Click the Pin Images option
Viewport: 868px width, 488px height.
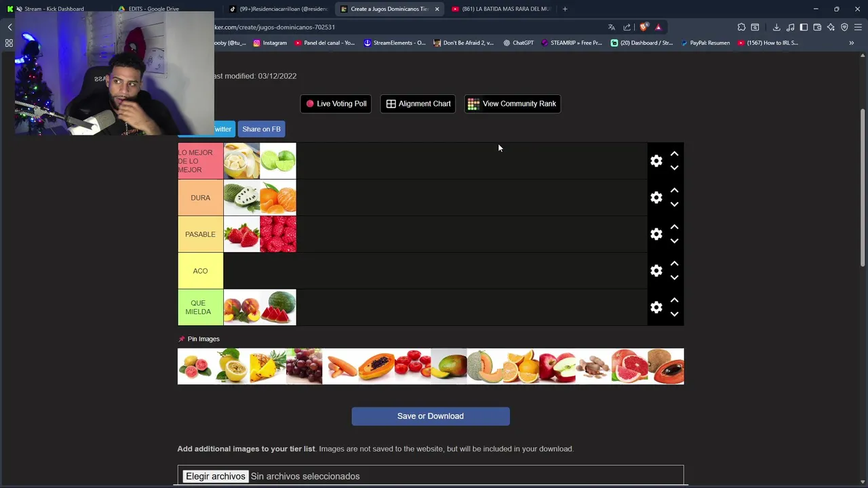[199, 339]
